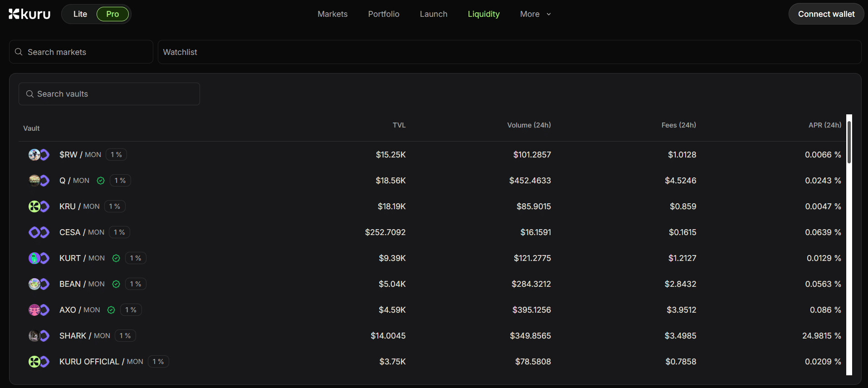The image size is (868, 388).
Task: Click the KURU OFFICIAL token pair icon
Action: 39,362
